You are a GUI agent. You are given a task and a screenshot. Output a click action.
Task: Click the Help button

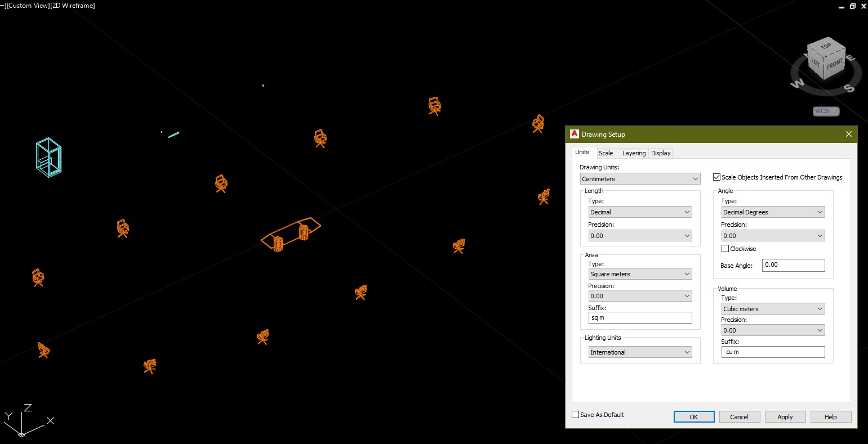click(830, 416)
